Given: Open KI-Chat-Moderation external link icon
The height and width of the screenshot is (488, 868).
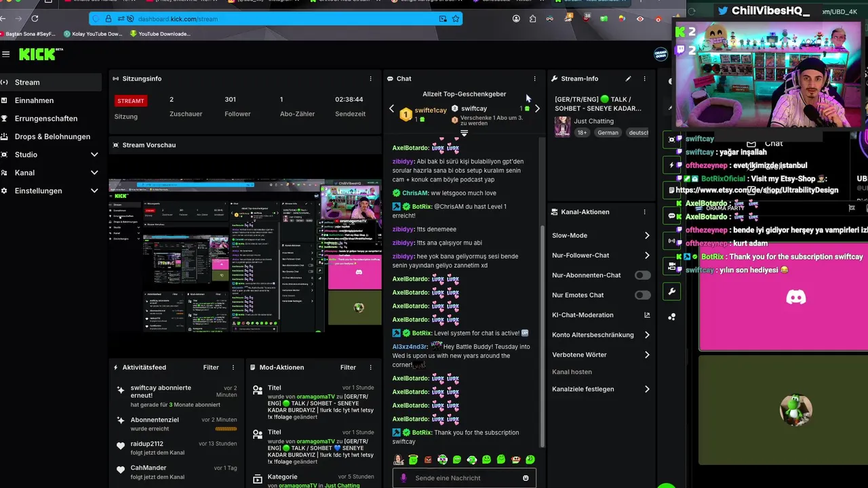Looking at the screenshot, I should [647, 315].
